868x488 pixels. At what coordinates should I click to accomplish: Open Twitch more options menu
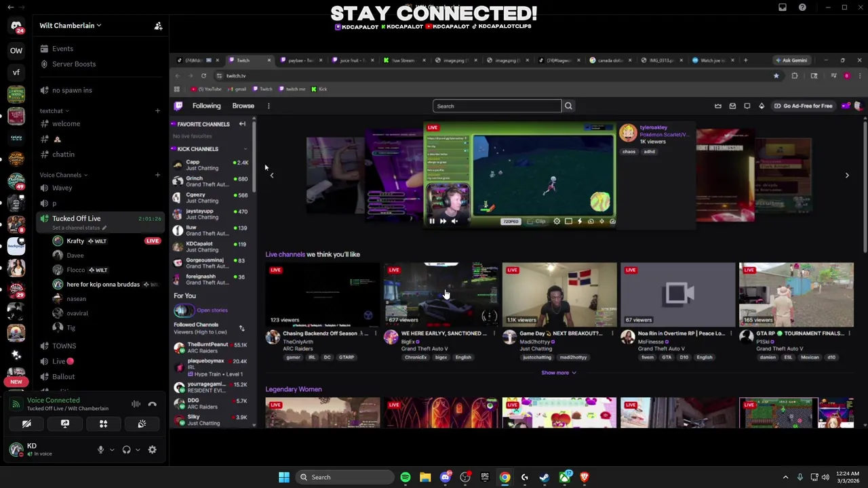(x=269, y=106)
